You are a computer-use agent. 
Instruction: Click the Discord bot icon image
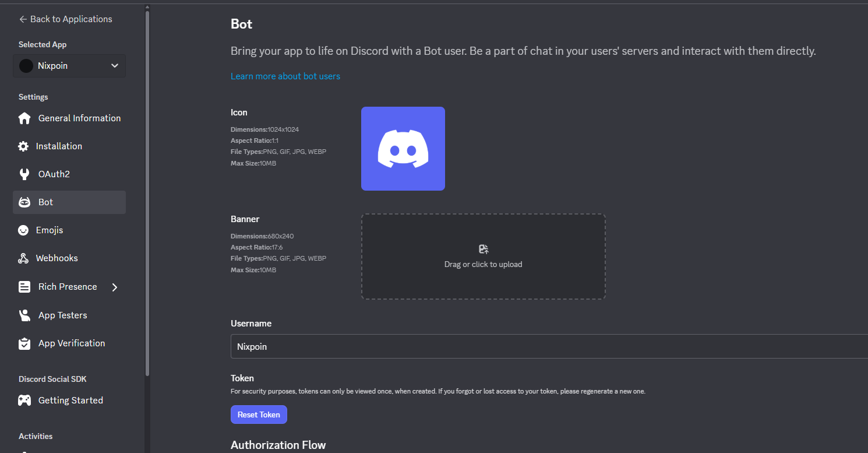point(403,149)
